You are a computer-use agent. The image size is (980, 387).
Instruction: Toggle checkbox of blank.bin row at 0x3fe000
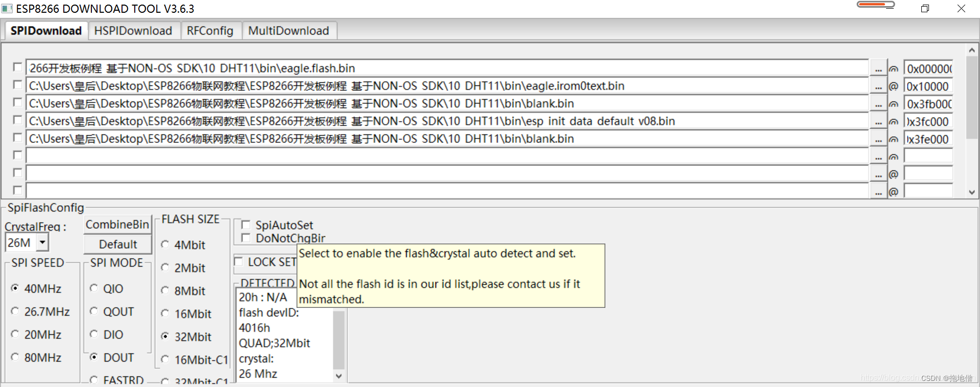tap(17, 138)
